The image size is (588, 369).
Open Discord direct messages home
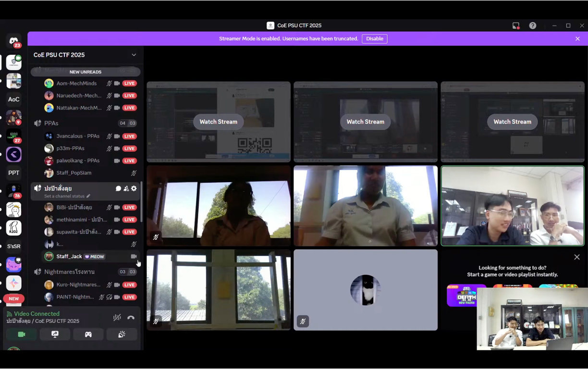pyautogui.click(x=13, y=41)
